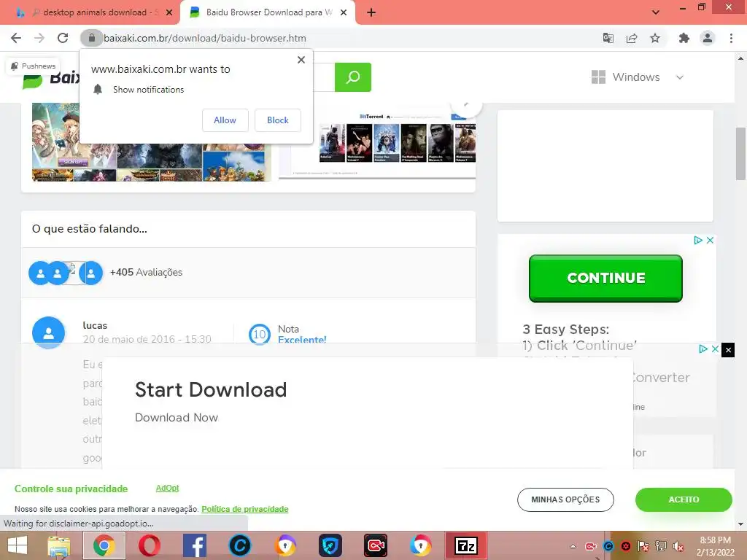Viewport: 747px width, 560px height.
Task: Click the Excelente! rating label
Action: (x=302, y=339)
